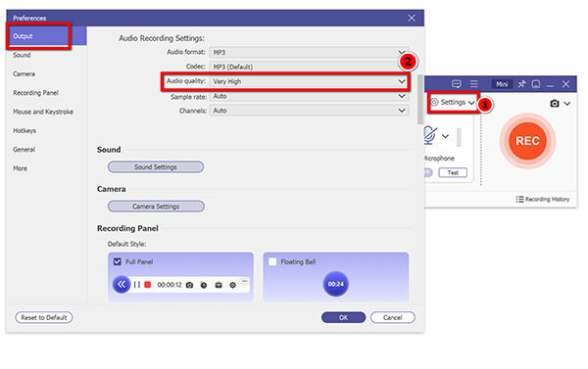Click the toolbox icon in panel preview

pyautogui.click(x=219, y=285)
